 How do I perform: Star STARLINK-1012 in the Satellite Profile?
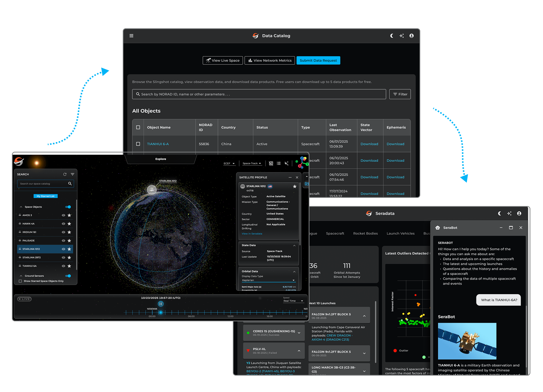coord(295,186)
